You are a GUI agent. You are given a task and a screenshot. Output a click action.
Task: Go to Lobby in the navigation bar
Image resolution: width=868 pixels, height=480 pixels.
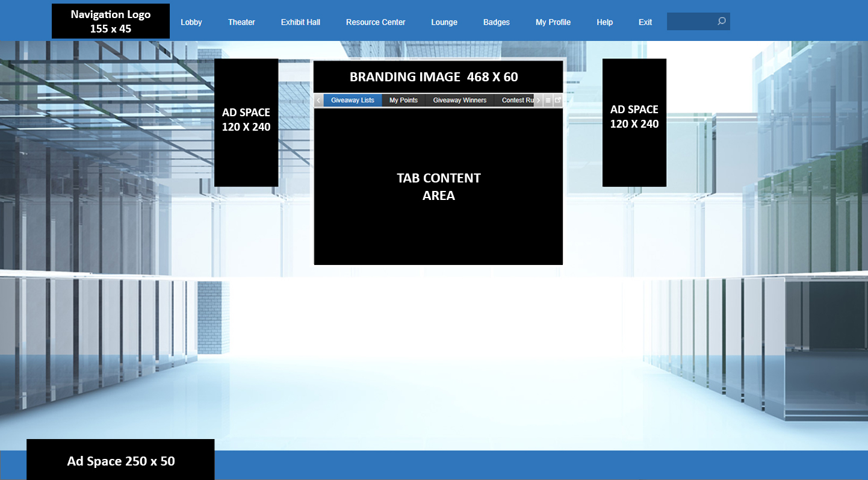pos(191,22)
